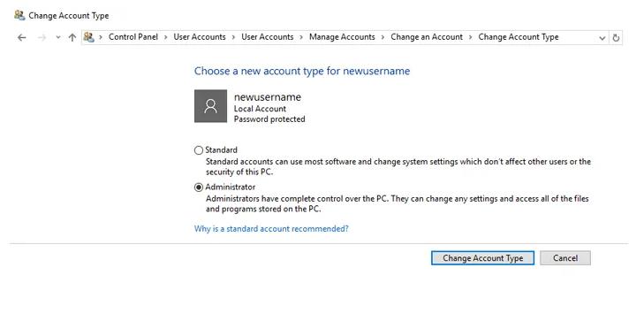Click the Change Account Type button

[x=482, y=258]
